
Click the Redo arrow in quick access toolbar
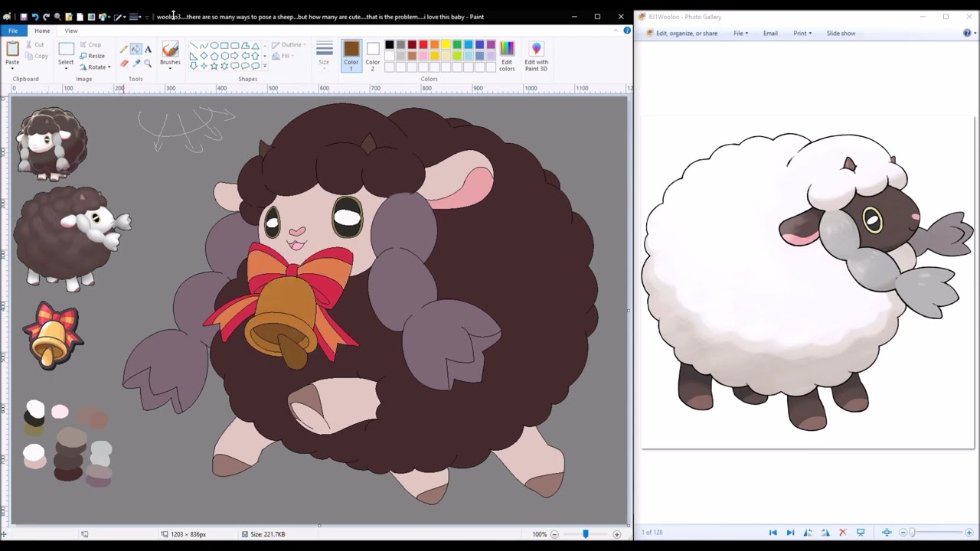coord(46,17)
